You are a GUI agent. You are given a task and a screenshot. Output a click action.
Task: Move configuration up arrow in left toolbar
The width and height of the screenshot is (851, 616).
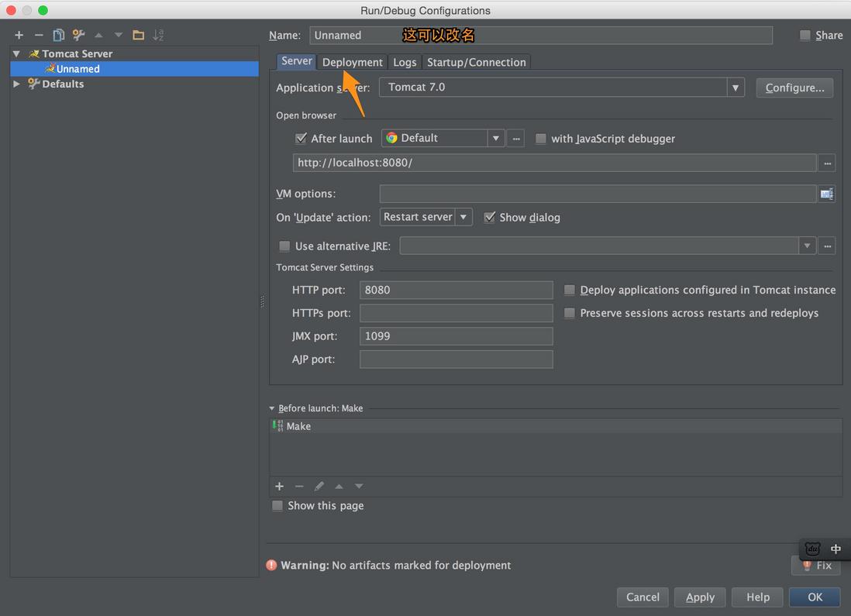point(98,36)
